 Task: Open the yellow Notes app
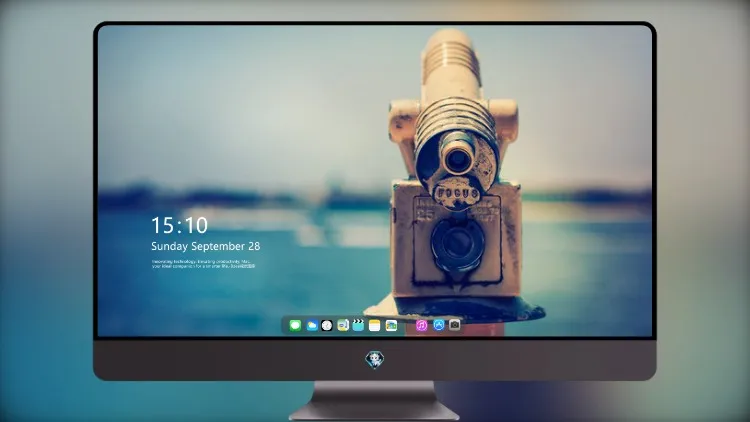[375, 325]
